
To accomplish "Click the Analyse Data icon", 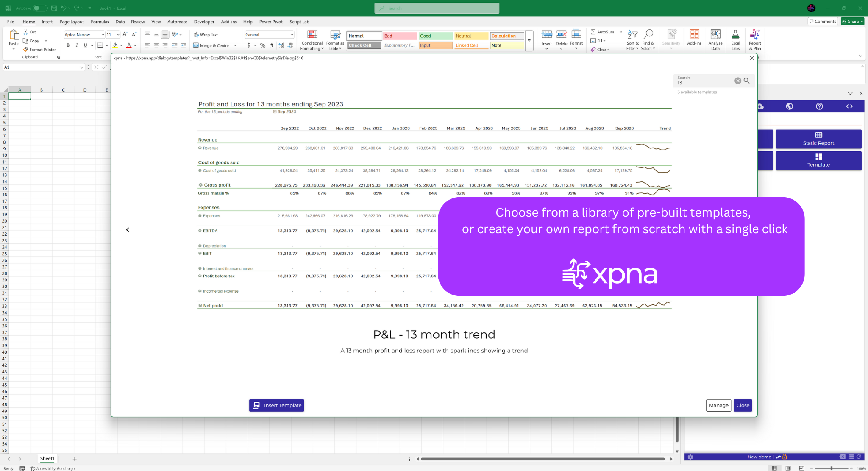I will pyautogui.click(x=715, y=35).
